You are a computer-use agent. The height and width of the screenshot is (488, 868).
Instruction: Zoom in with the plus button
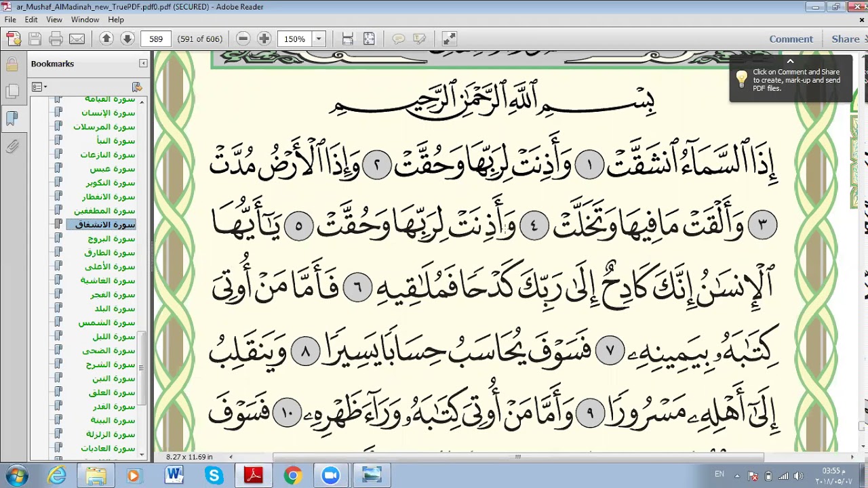point(264,39)
